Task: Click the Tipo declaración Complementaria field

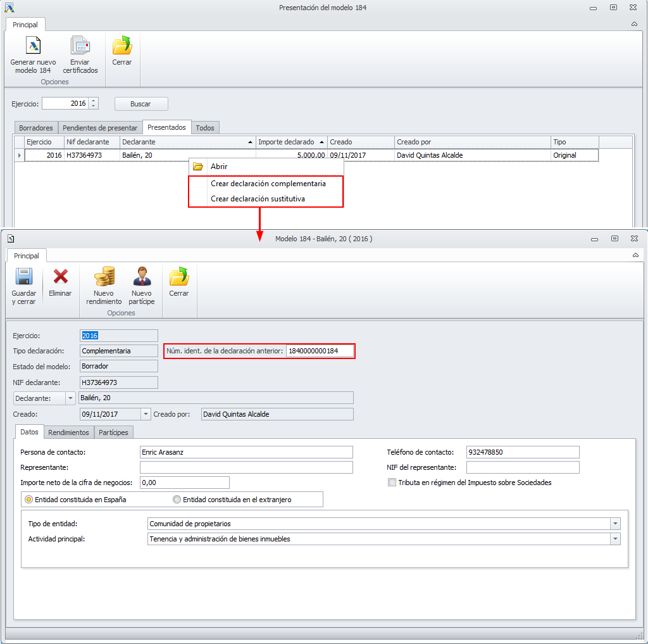Action: click(x=118, y=351)
